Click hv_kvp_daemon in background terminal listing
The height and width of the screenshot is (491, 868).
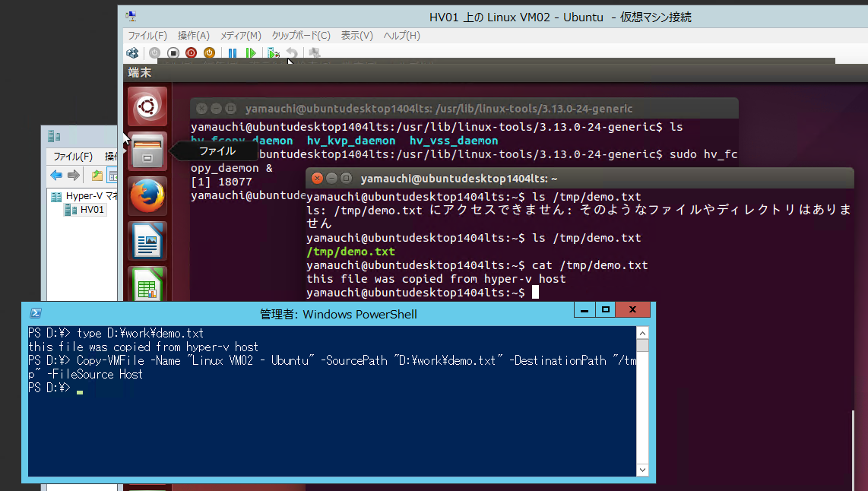351,141
